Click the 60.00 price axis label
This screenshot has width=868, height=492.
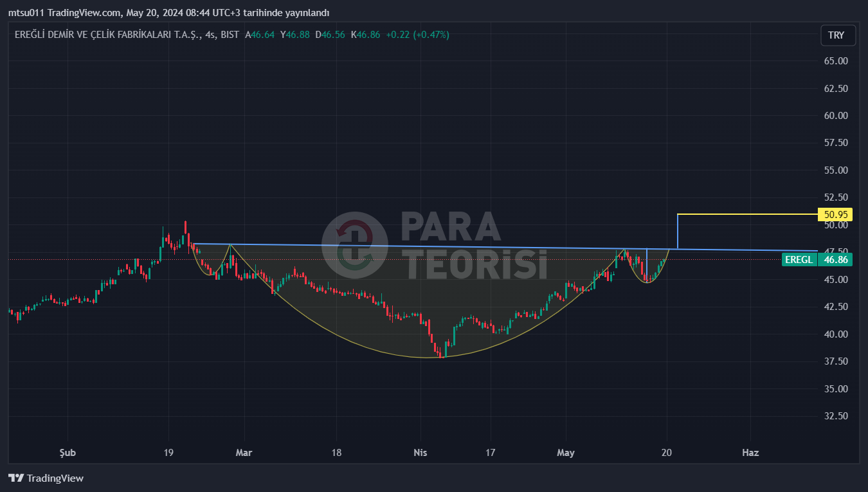836,116
